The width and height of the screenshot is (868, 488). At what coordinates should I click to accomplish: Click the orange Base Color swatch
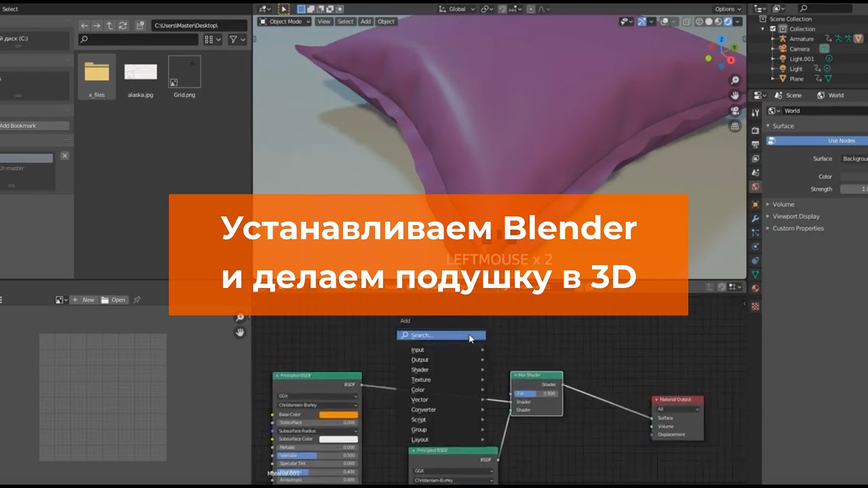click(x=338, y=415)
